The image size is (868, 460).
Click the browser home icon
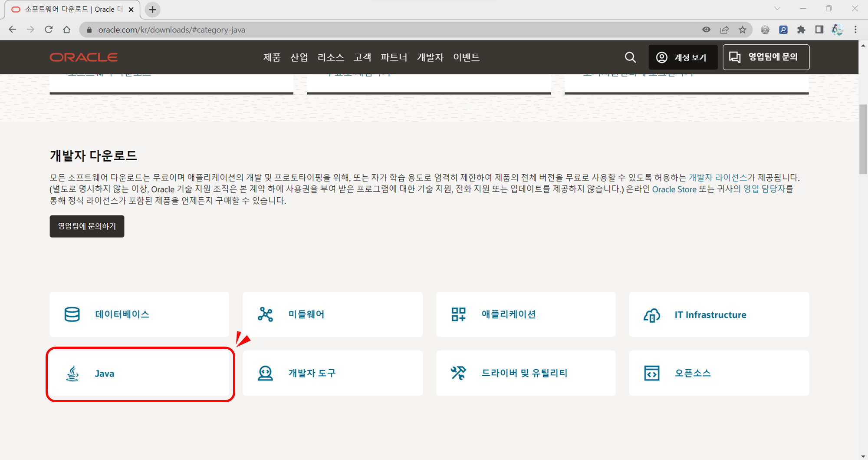click(x=66, y=30)
